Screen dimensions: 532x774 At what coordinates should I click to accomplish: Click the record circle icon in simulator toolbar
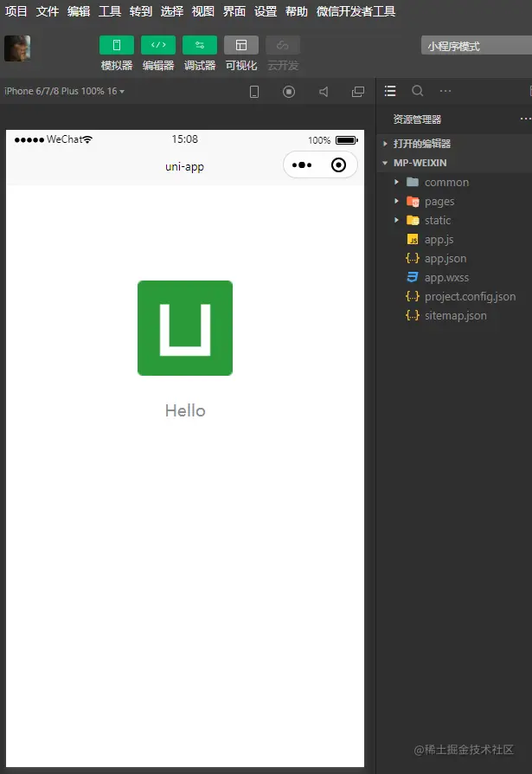pyautogui.click(x=289, y=92)
